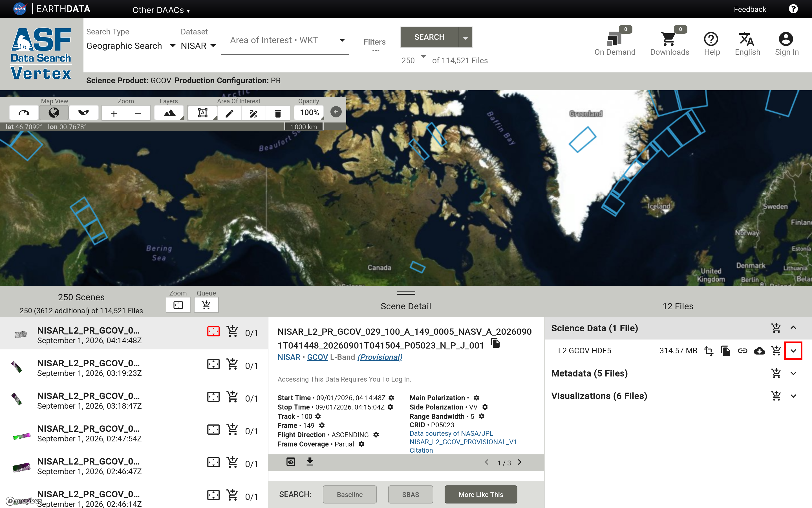
Task: Click the Baseline search button
Action: [350, 494]
